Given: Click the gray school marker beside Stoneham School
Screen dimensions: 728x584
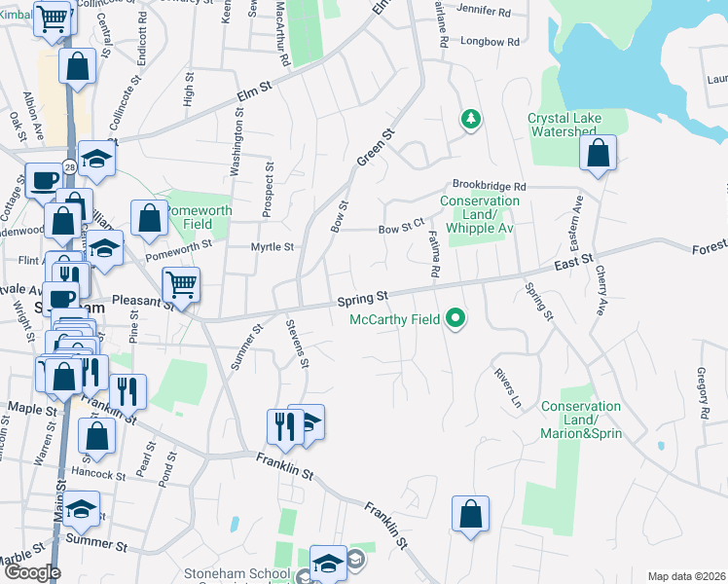Looking at the screenshot, I should [x=356, y=560].
